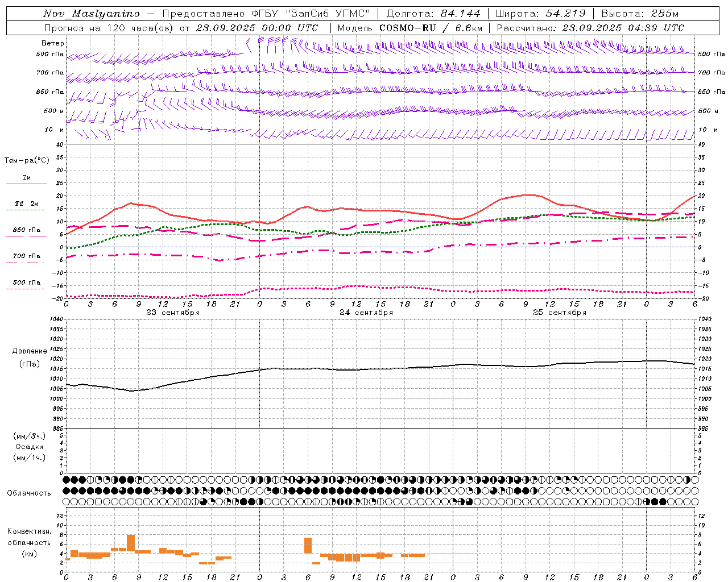Click the '(гПа)' pressure unit label
Image resolution: width=728 pixels, height=582 pixels.
pos(30,364)
